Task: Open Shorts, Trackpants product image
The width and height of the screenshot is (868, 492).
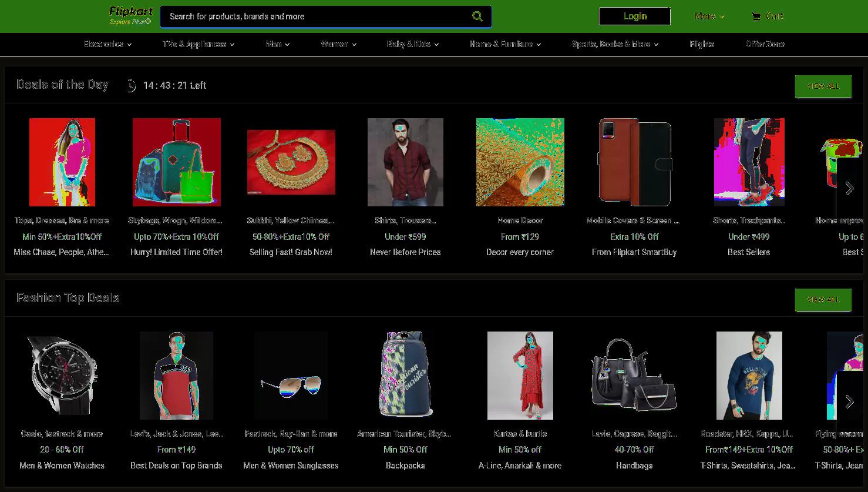Action: coord(749,162)
